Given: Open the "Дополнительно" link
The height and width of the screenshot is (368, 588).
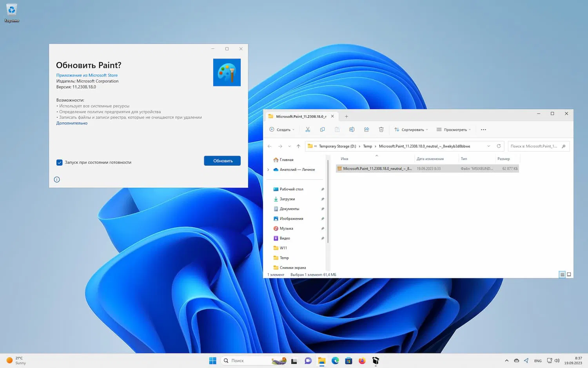Looking at the screenshot, I should [72, 123].
